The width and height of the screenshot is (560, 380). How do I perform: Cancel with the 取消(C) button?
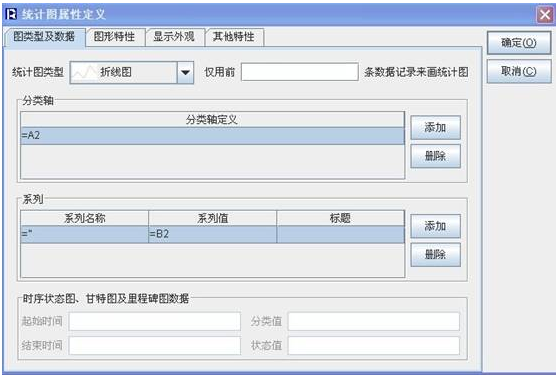pos(519,71)
